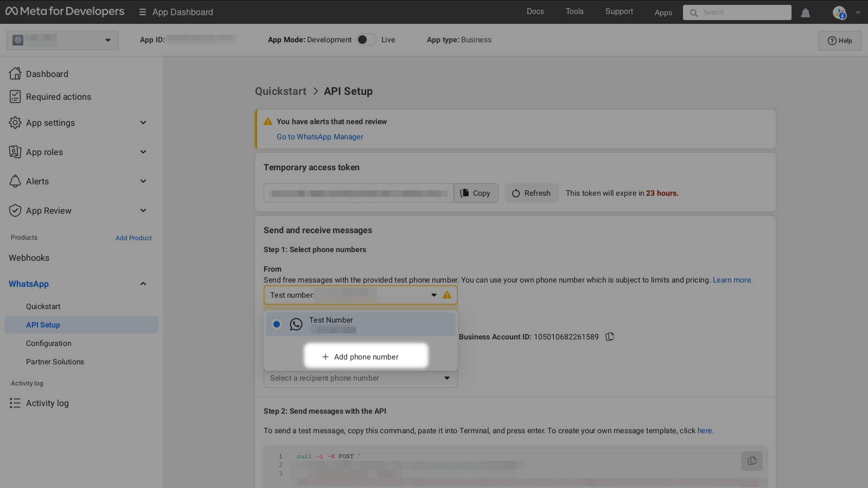868x488 pixels.
Task: Focus the top search field
Action: tap(737, 12)
